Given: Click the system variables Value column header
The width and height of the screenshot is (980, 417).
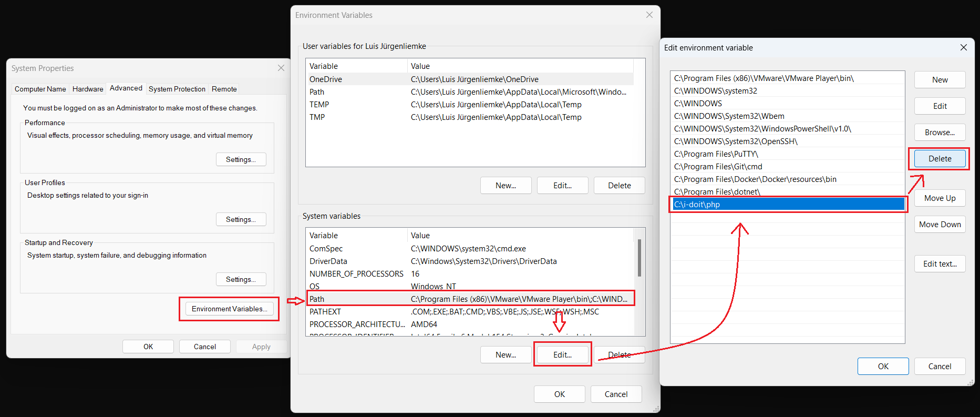Looking at the screenshot, I should coord(521,235).
